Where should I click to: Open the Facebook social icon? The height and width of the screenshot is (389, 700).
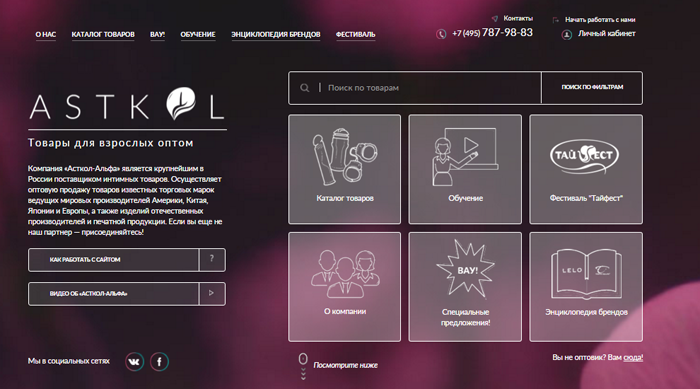(x=159, y=361)
